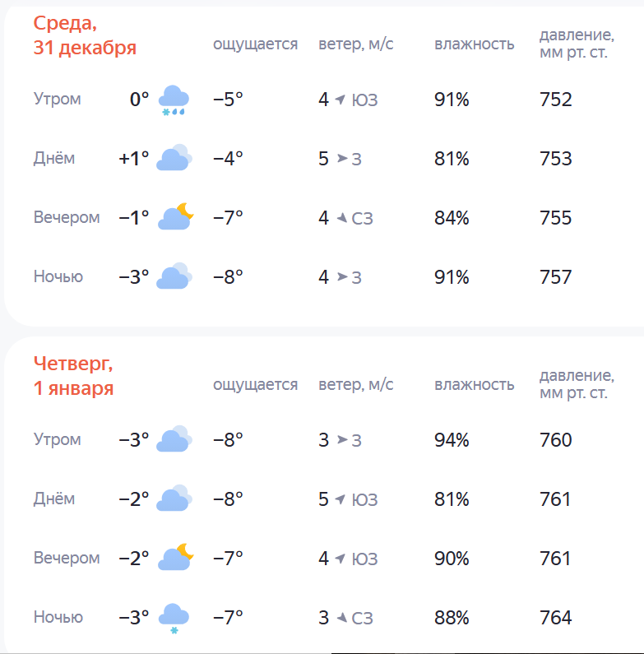Click the Утром label under Thursday
This screenshot has height=654, width=644.
(x=58, y=439)
